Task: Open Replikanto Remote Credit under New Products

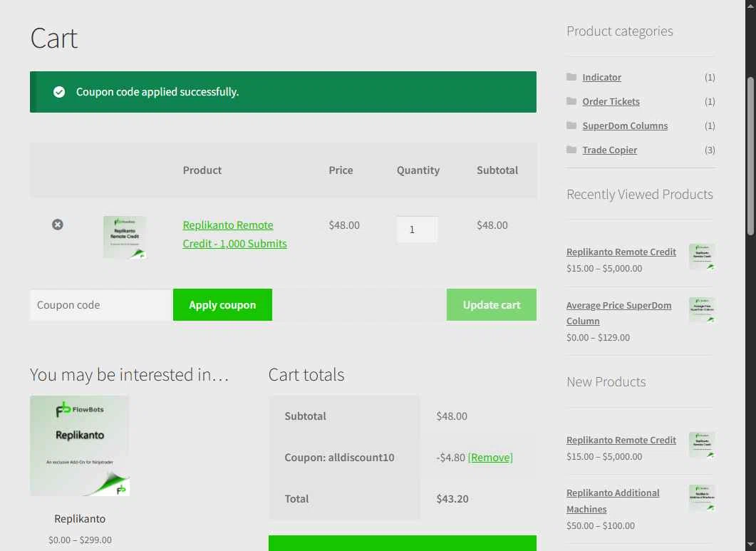Action: click(621, 440)
